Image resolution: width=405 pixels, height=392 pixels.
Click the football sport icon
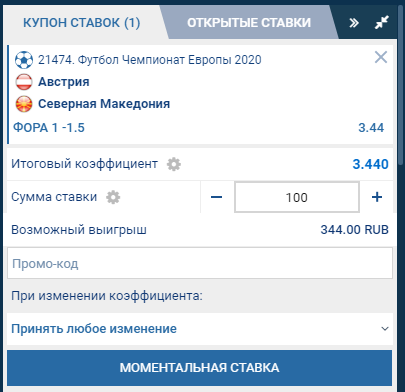click(24, 60)
